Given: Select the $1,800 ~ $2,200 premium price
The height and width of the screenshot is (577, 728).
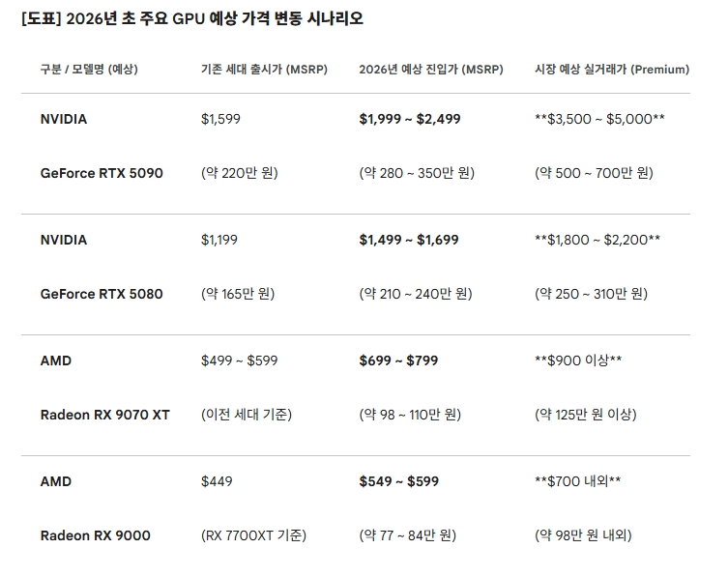Looking at the screenshot, I should [x=597, y=240].
